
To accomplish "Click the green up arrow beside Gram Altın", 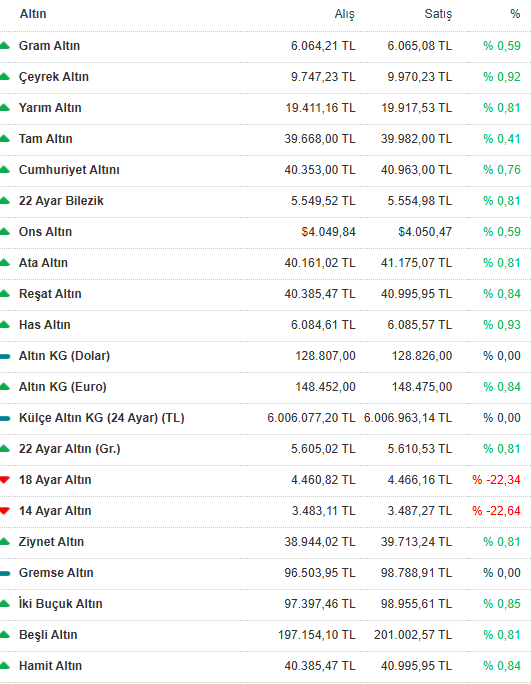I will [4, 45].
